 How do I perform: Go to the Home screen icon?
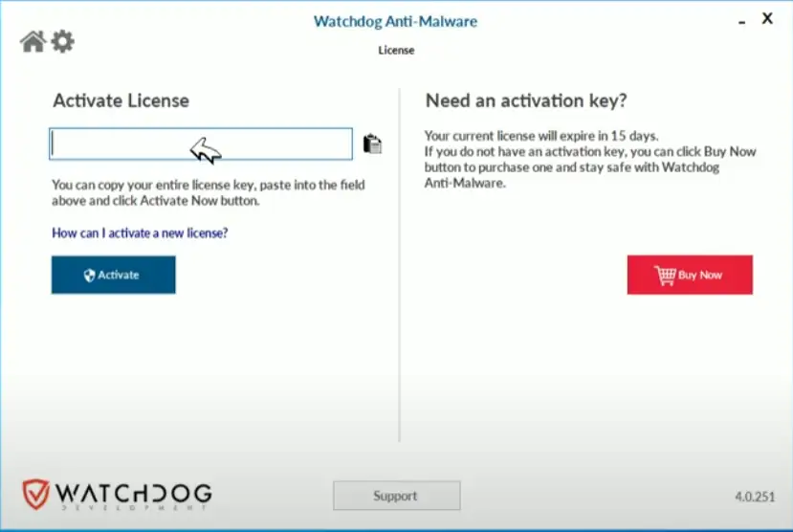33,42
